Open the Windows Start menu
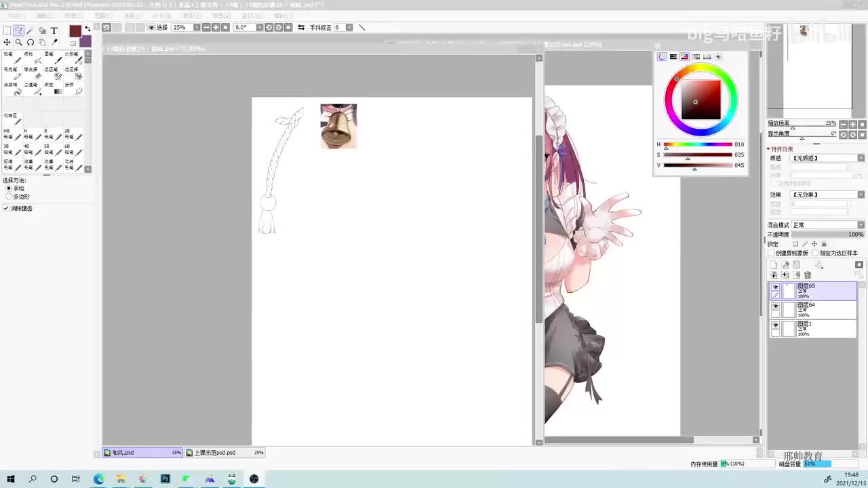Image resolution: width=868 pixels, height=488 pixels. click(11, 479)
